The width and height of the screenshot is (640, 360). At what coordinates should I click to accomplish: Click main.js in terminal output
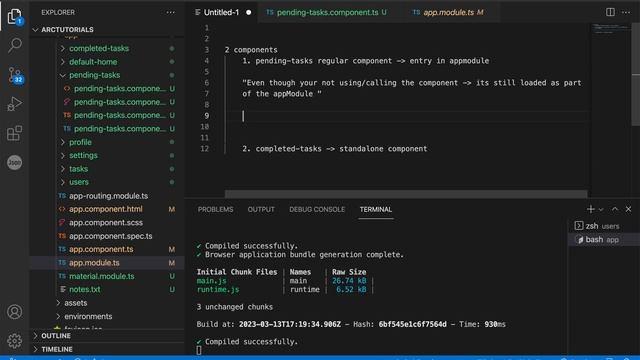pos(211,281)
